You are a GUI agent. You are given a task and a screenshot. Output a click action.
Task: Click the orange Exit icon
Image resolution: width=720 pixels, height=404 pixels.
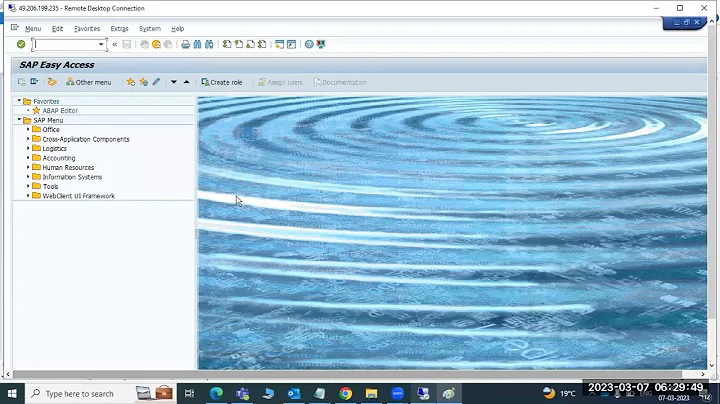[x=156, y=44]
